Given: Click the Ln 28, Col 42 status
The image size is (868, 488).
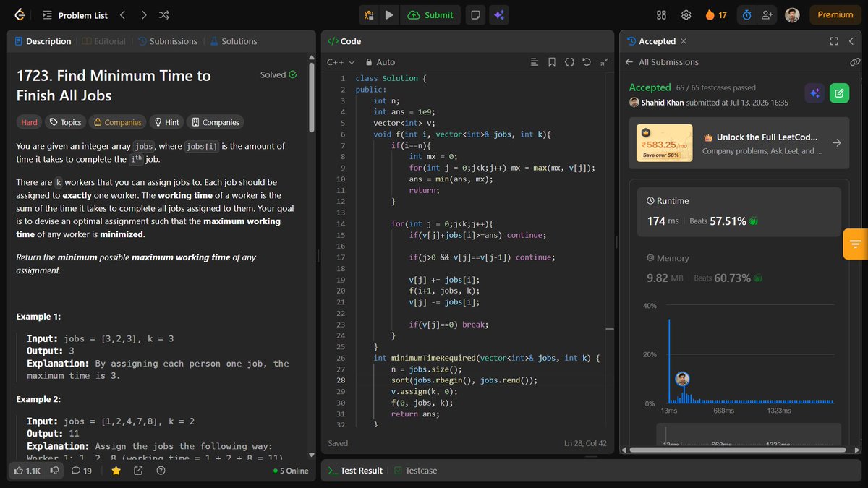Looking at the screenshot, I should pos(585,443).
